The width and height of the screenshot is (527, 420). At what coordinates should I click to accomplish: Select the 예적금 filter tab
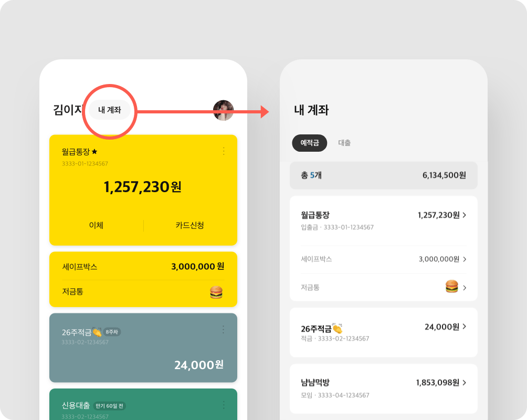(x=309, y=143)
